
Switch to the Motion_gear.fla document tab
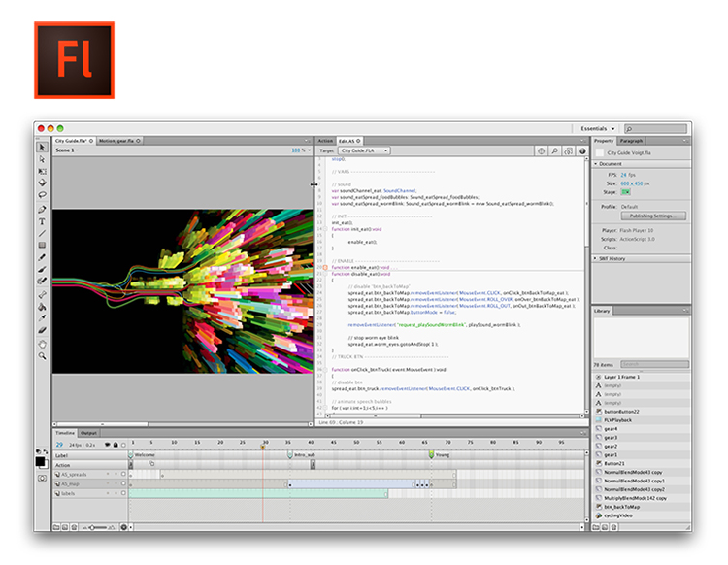pyautogui.click(x=118, y=141)
